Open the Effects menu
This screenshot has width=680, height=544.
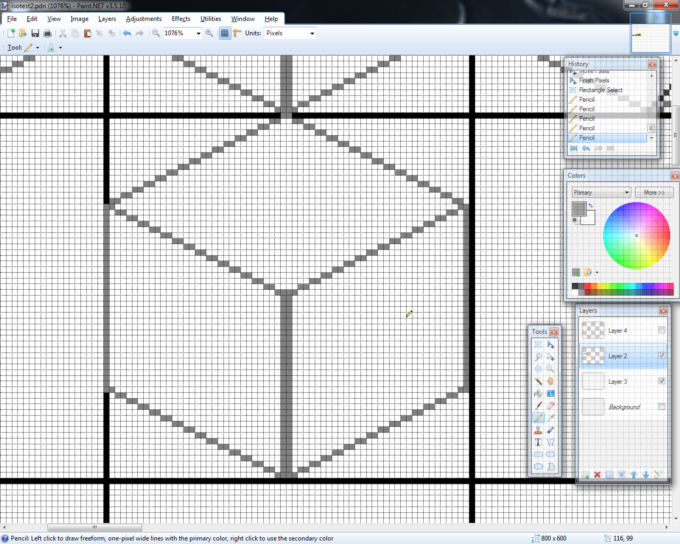tap(181, 19)
